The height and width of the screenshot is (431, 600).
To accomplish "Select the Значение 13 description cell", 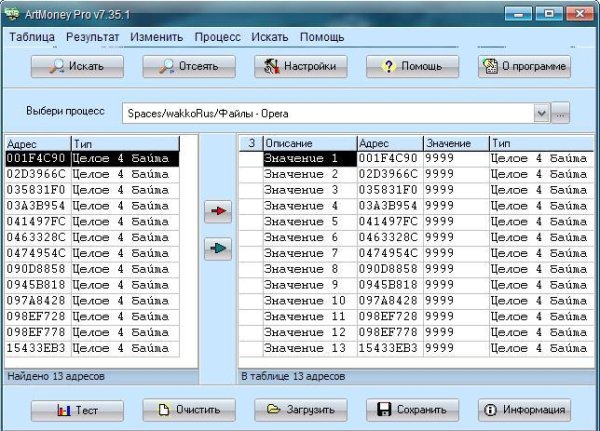I will point(310,348).
